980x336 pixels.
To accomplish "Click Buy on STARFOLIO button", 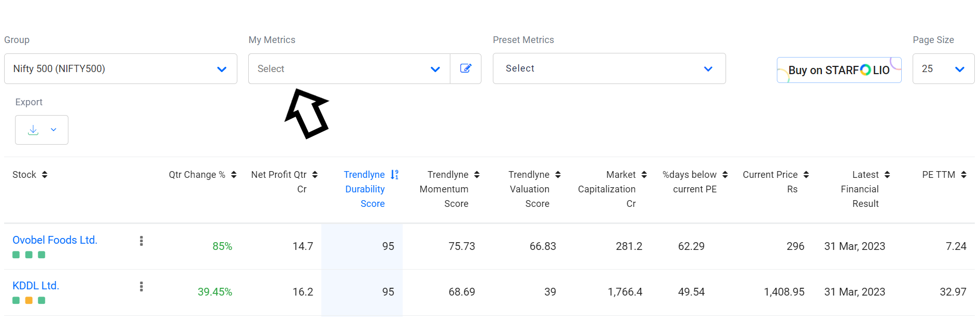I will point(839,70).
